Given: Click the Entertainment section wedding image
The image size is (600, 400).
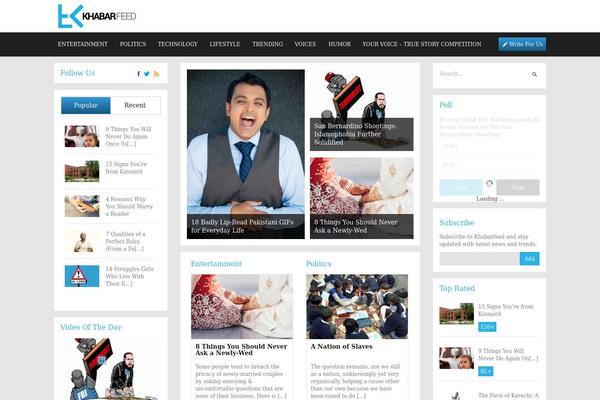Looking at the screenshot, I should (x=242, y=307).
